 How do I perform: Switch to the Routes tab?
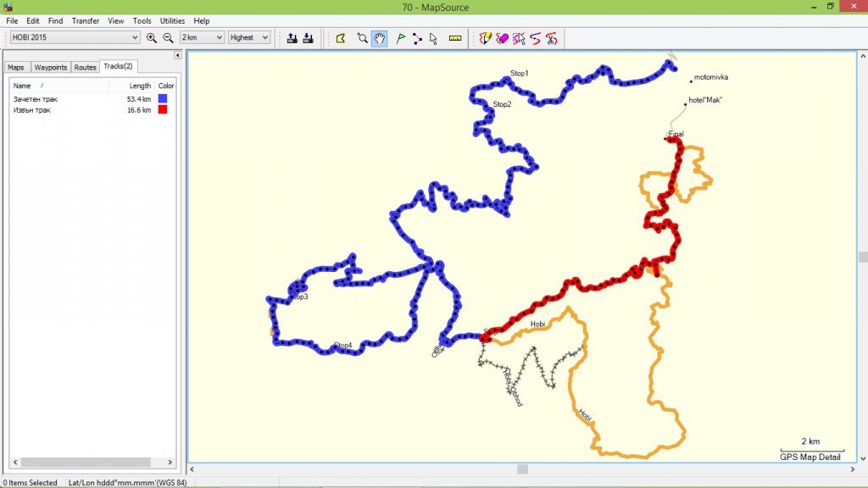(86, 67)
